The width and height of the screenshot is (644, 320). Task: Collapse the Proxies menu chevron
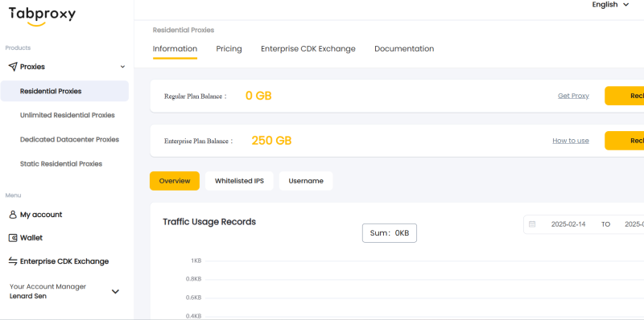coord(122,67)
